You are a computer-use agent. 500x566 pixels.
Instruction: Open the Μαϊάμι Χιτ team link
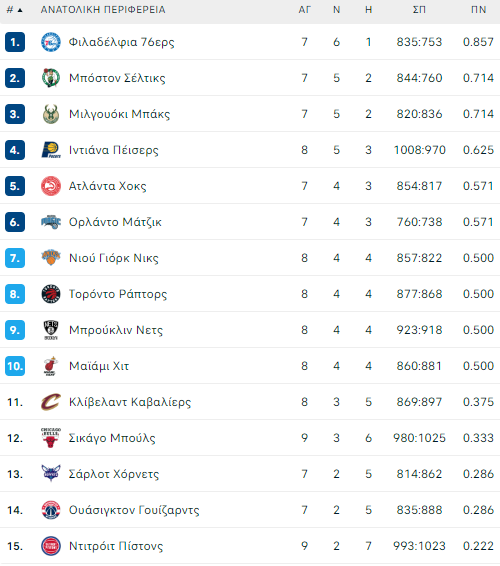click(x=99, y=366)
